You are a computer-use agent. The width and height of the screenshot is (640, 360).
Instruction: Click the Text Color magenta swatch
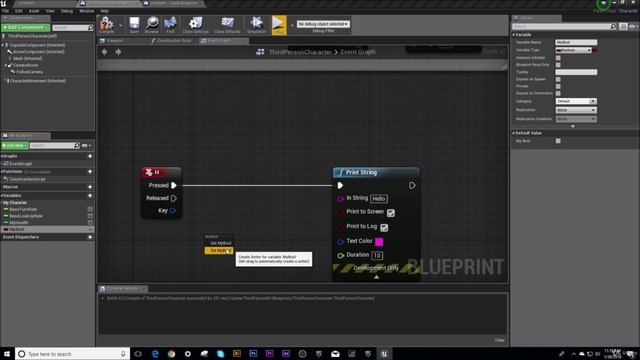pyautogui.click(x=379, y=242)
